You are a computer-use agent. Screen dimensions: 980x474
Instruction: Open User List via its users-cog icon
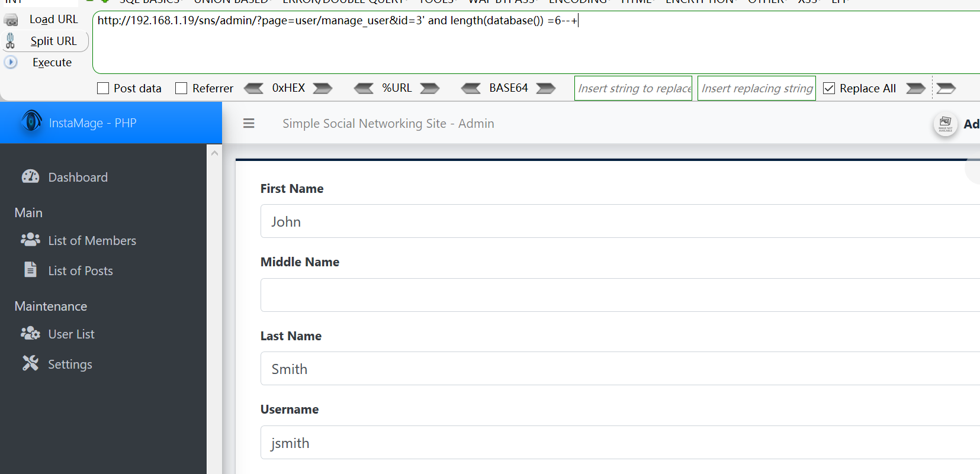[30, 333]
